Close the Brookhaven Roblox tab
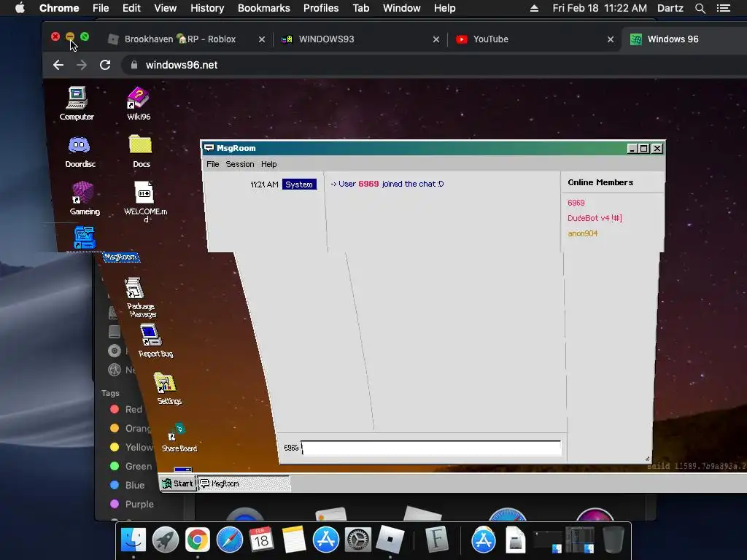Viewport: 747px width, 560px height. [x=262, y=39]
